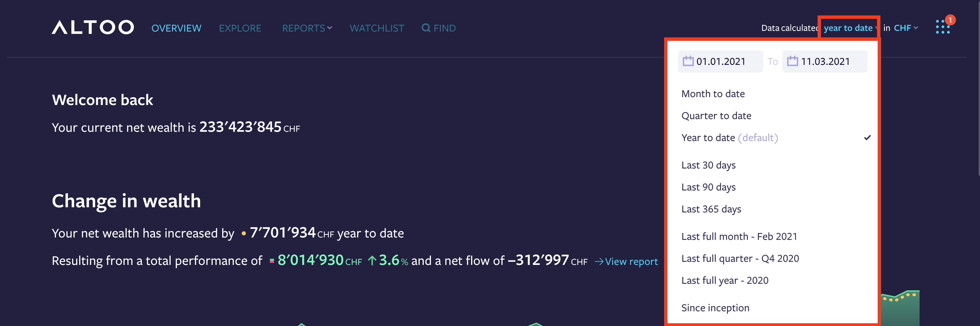Select the Find search magnifier icon

click(x=425, y=28)
